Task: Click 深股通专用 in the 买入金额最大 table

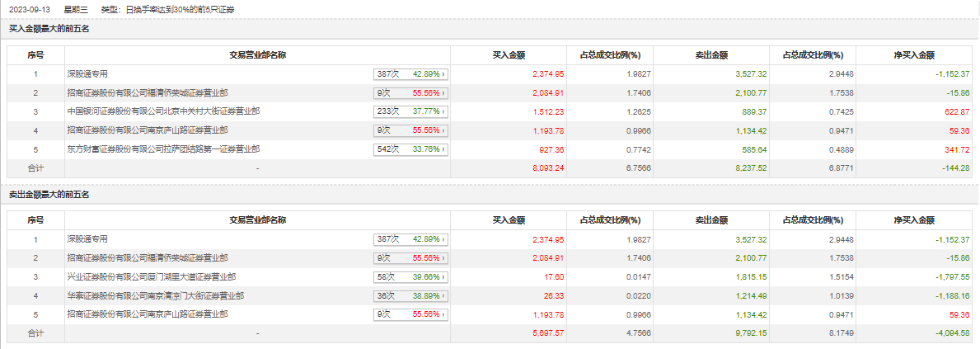Action: point(87,73)
